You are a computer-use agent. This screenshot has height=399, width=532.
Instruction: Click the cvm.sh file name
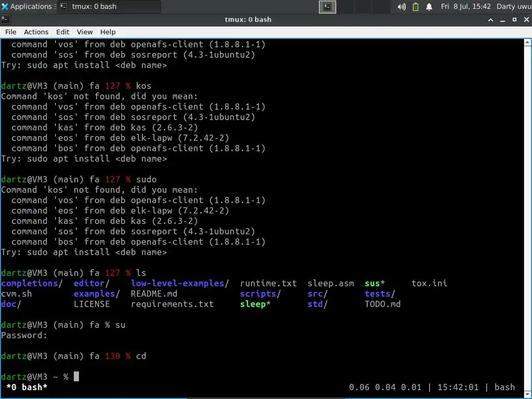coord(16,294)
